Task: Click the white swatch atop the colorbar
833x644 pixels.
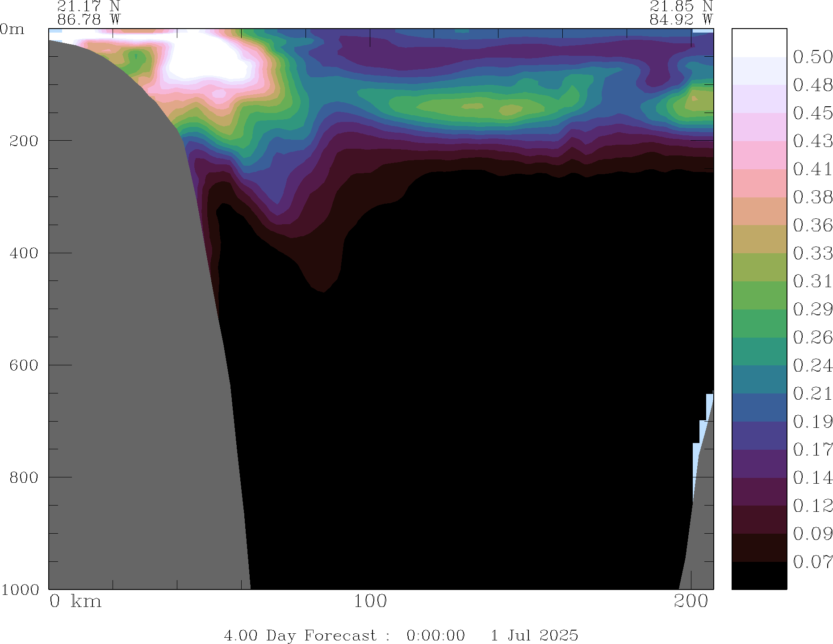Action: click(759, 43)
